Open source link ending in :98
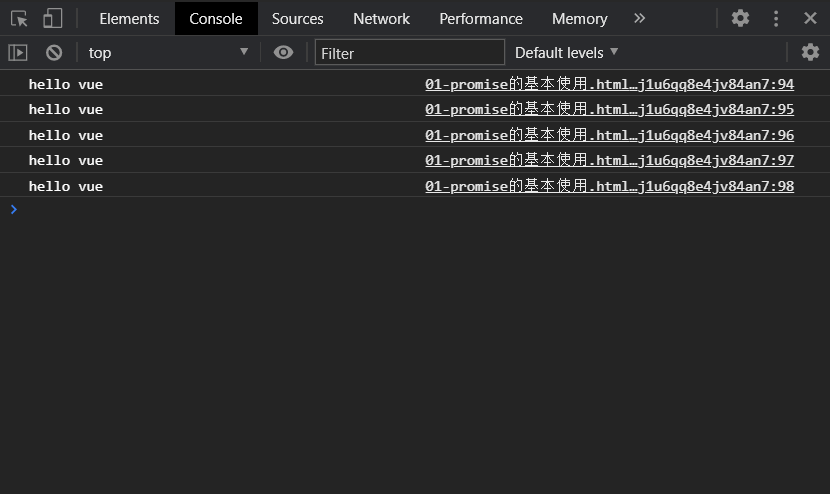This screenshot has width=830, height=494. point(609,186)
